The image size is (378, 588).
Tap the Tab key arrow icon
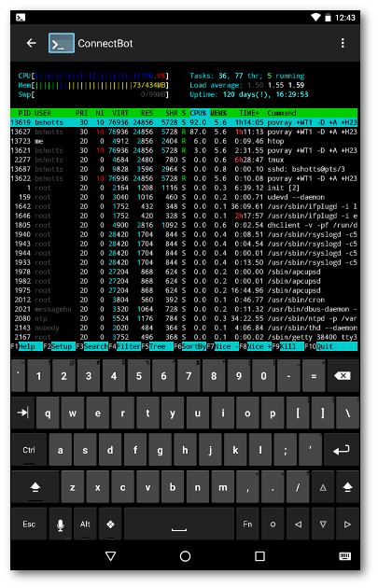23,413
